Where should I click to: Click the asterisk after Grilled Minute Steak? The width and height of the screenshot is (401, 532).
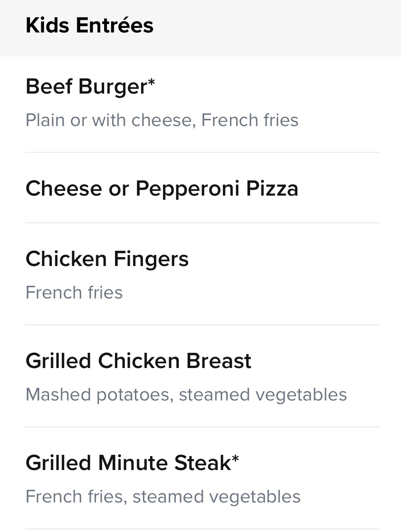[235, 459]
